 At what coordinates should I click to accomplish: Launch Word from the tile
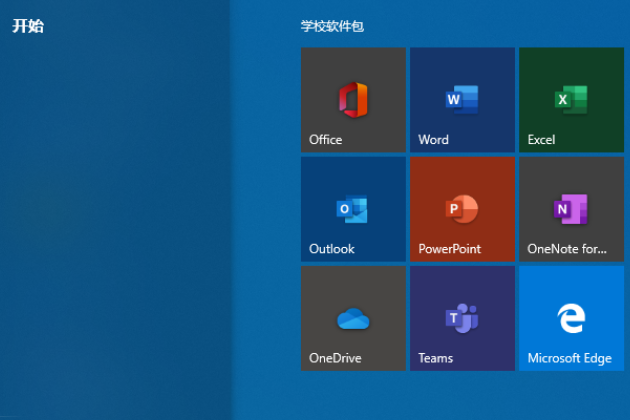pyautogui.click(x=462, y=100)
